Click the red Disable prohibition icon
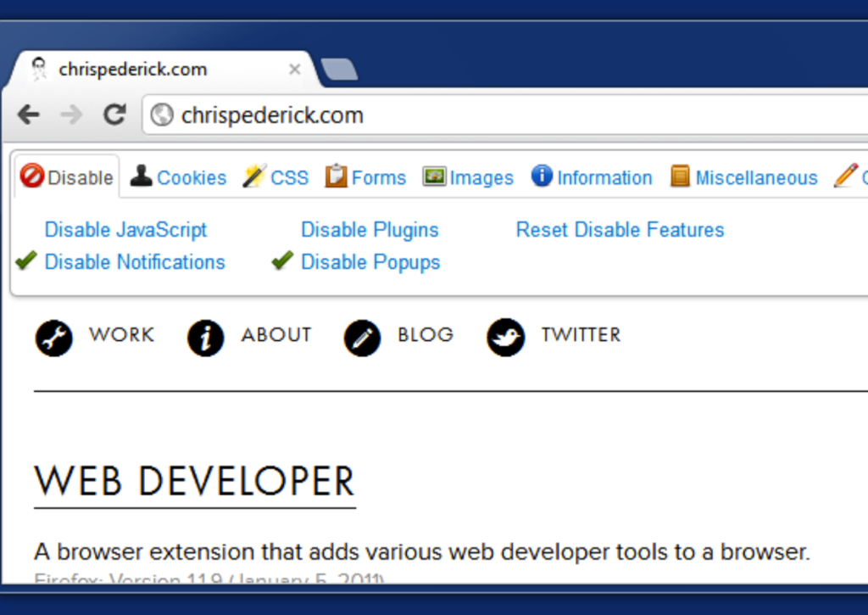This screenshot has height=615, width=868. pyautogui.click(x=31, y=176)
